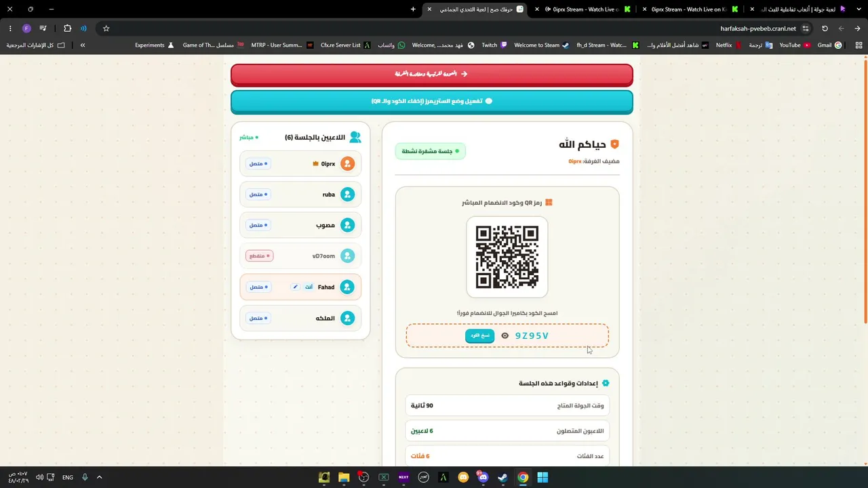Screen dimensions: 868x488
Task: Click the settings gear icon in rules header
Action: 606,383
